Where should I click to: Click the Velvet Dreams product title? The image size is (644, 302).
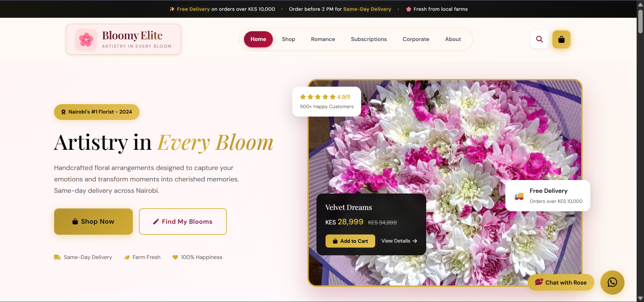click(348, 207)
